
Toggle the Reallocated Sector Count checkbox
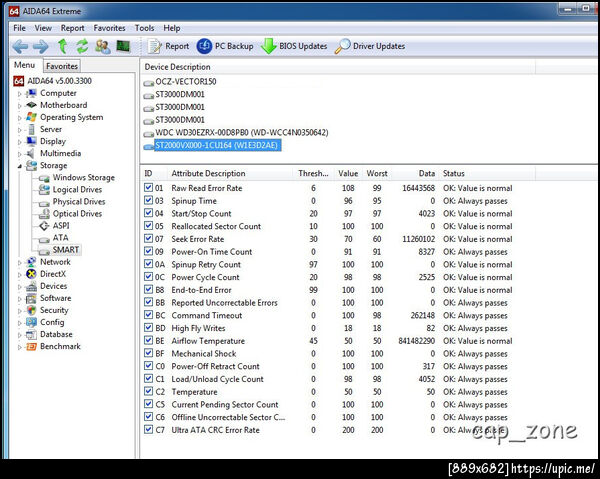[148, 226]
